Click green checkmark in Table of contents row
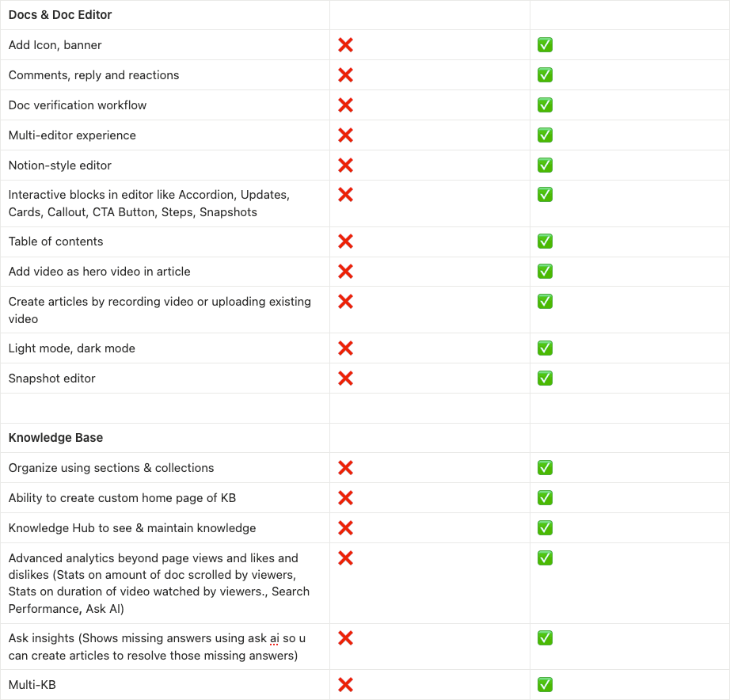Screen dimensions: 730x700 click(x=545, y=242)
